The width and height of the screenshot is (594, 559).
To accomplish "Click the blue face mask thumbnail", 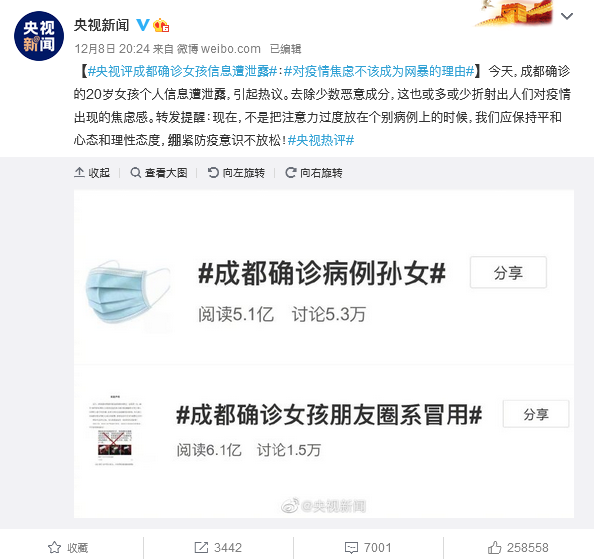I will [x=127, y=292].
